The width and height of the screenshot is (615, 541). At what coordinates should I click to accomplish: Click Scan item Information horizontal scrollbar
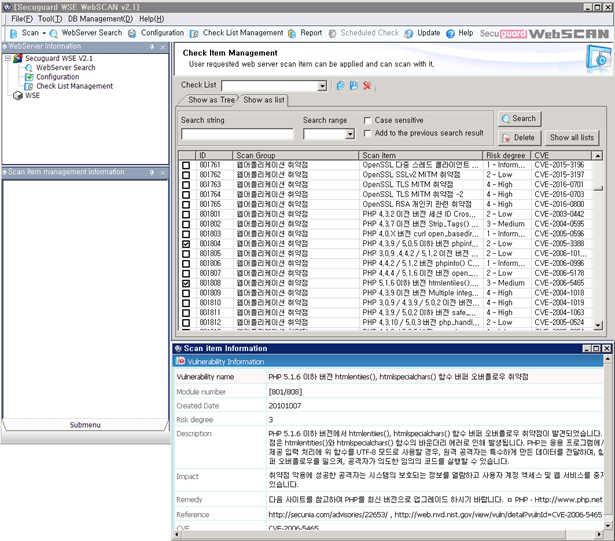373,534
